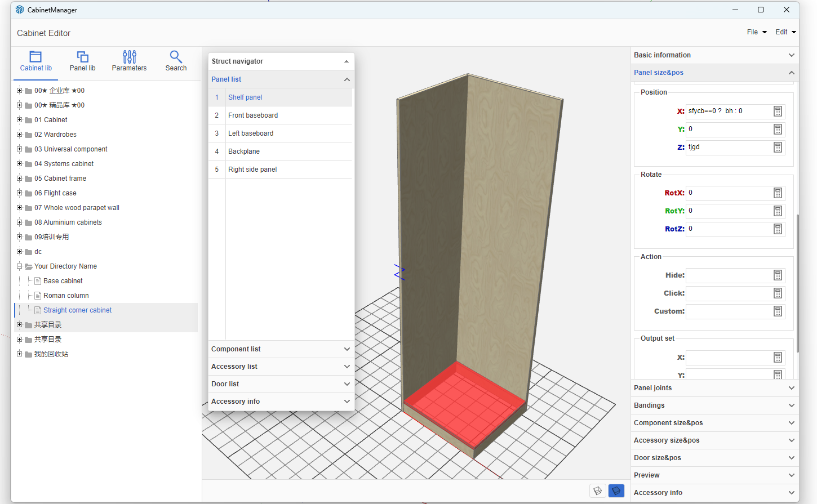
Task: Open calculator icon for Hide action
Action: 778,275
